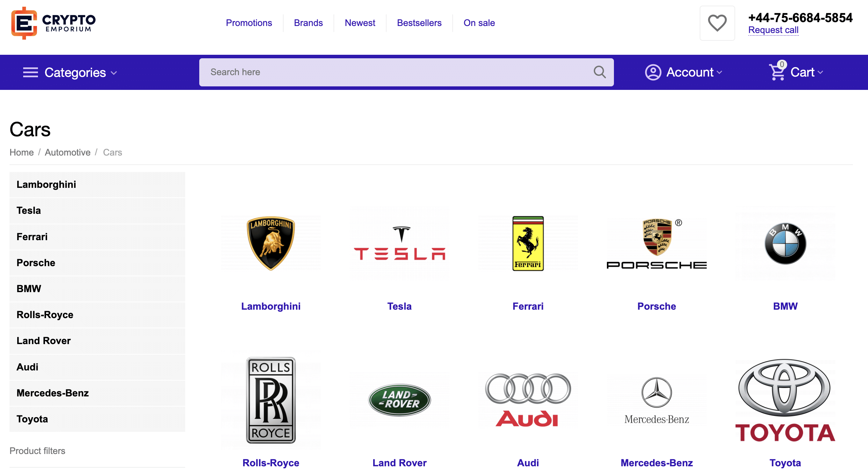The image size is (868, 474).
Task: Click the Automotive breadcrumb link
Action: [67, 152]
